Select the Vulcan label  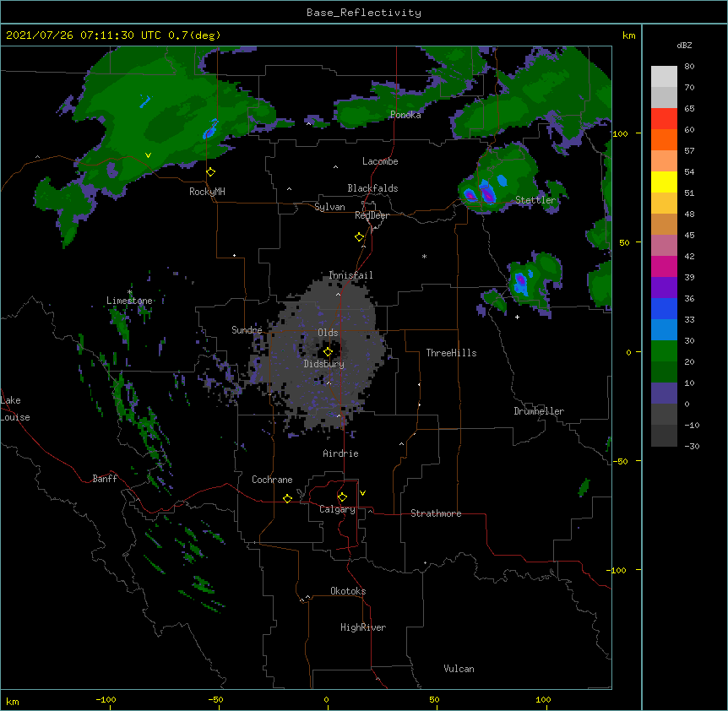(x=459, y=669)
